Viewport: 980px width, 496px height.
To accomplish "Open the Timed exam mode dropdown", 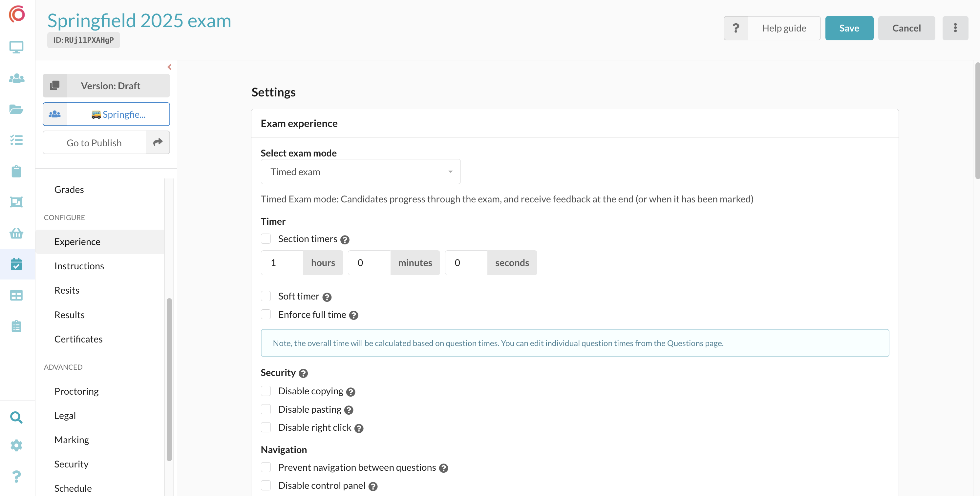I will [360, 172].
